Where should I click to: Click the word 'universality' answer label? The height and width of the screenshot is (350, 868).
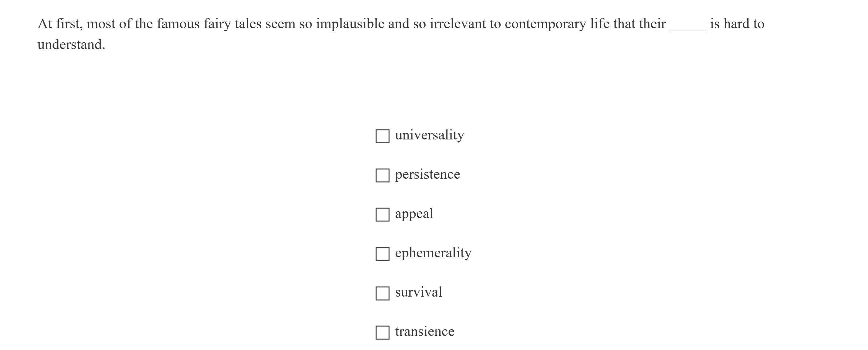pyautogui.click(x=429, y=135)
